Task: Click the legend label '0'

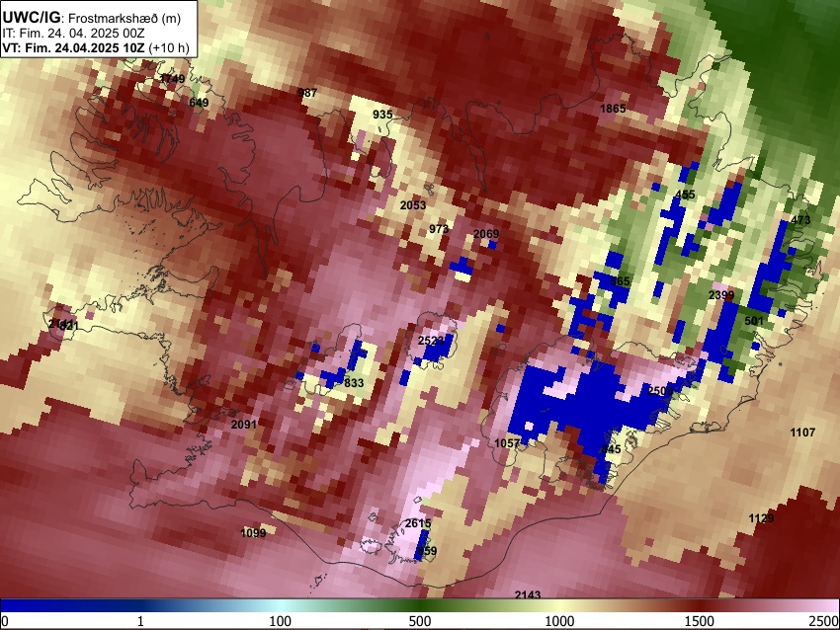Action: click(5, 621)
